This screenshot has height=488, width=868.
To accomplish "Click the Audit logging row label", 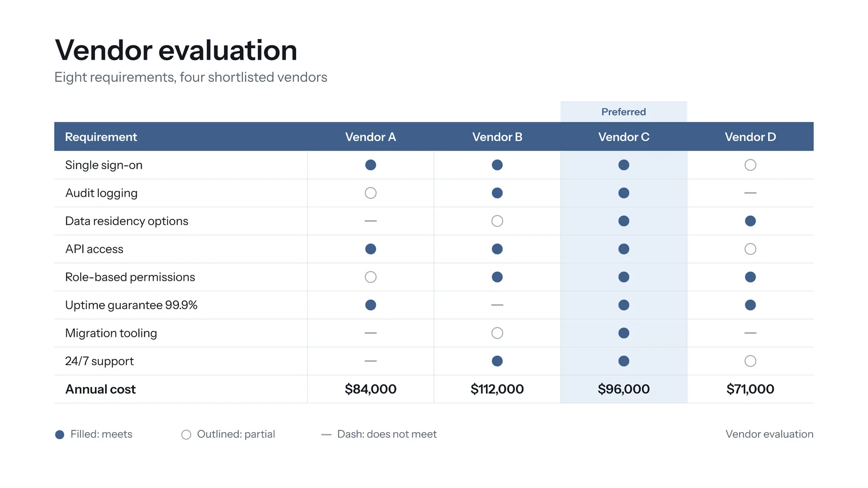I will pyautogui.click(x=101, y=194).
